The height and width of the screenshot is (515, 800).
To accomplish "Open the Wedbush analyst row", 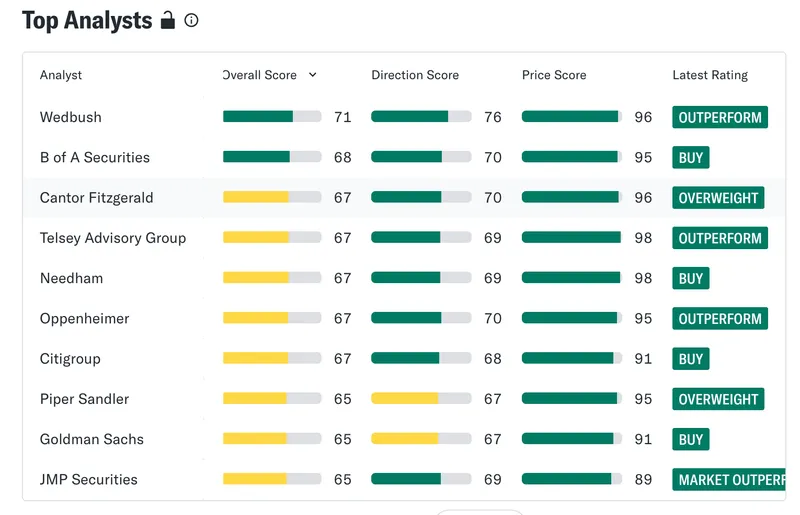I will (404, 117).
